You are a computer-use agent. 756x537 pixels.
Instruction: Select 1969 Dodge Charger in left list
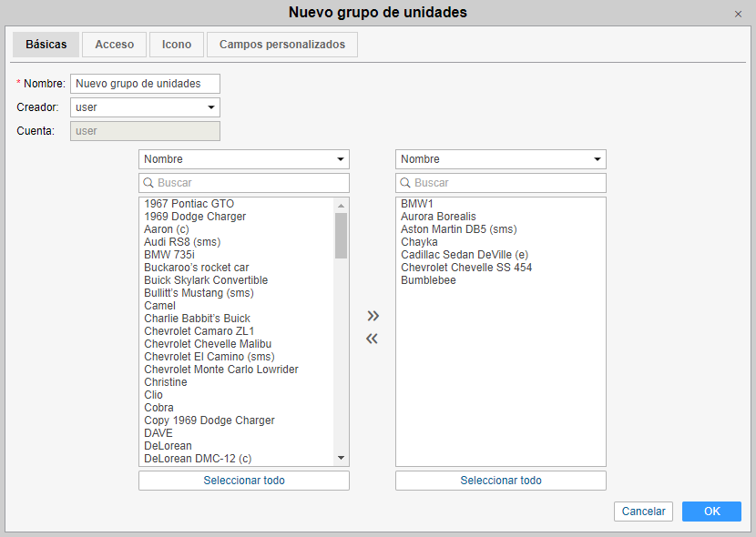(x=195, y=217)
